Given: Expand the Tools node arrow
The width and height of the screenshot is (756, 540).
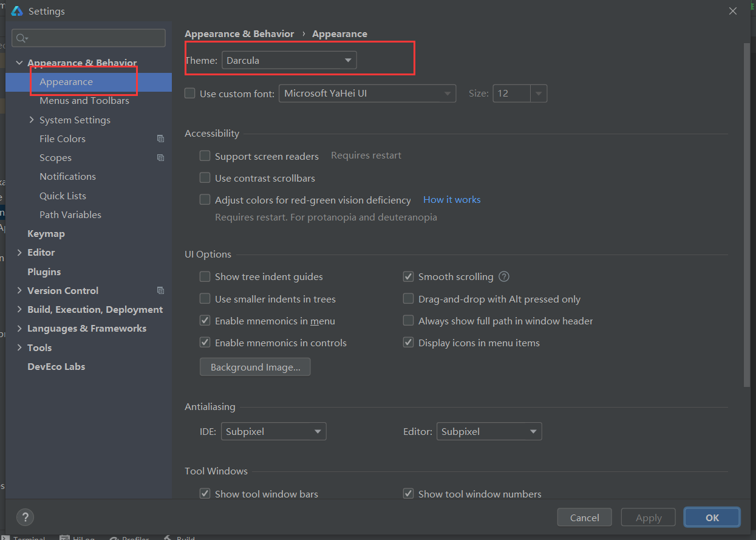Looking at the screenshot, I should tap(19, 347).
